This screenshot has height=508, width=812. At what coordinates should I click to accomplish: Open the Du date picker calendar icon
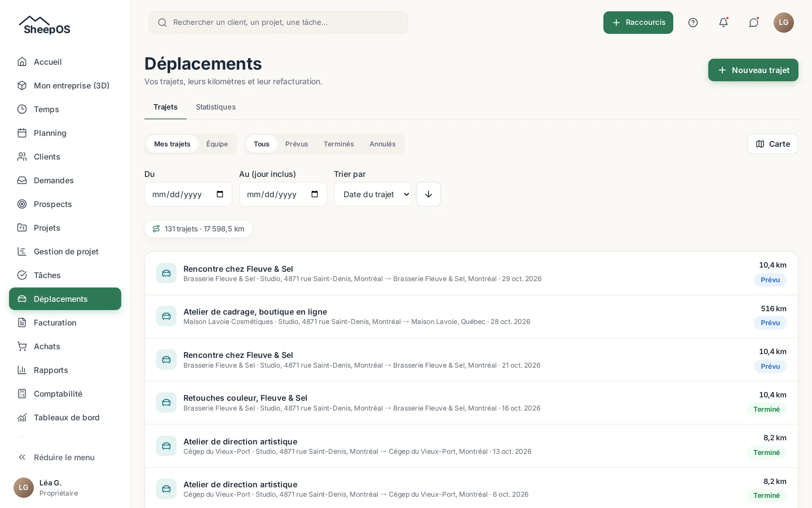tap(220, 194)
